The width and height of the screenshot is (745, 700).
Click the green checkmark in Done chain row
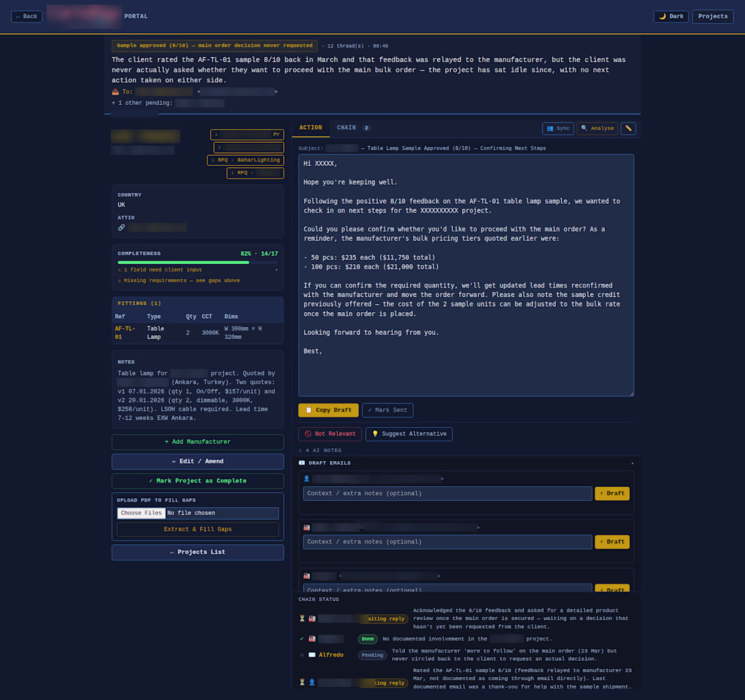[301, 639]
